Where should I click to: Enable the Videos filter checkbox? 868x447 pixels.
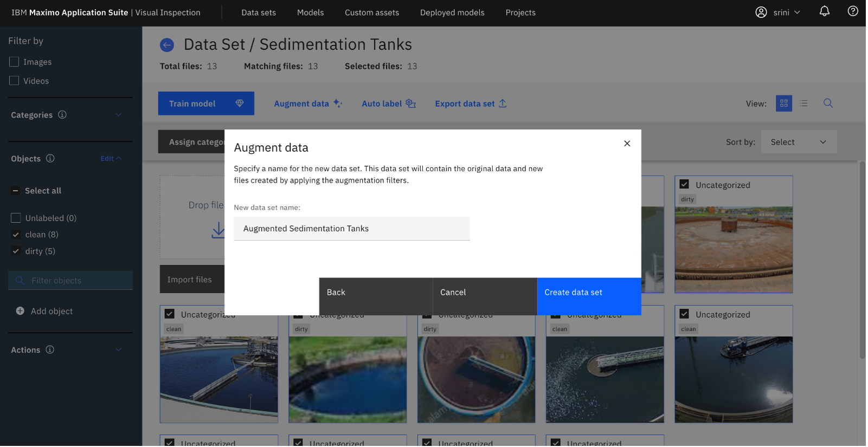point(14,81)
